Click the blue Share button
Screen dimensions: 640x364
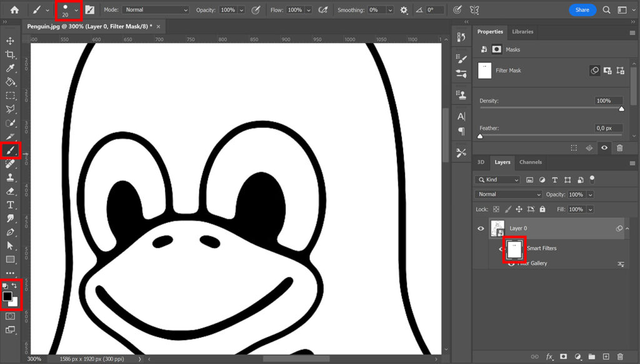click(x=582, y=10)
